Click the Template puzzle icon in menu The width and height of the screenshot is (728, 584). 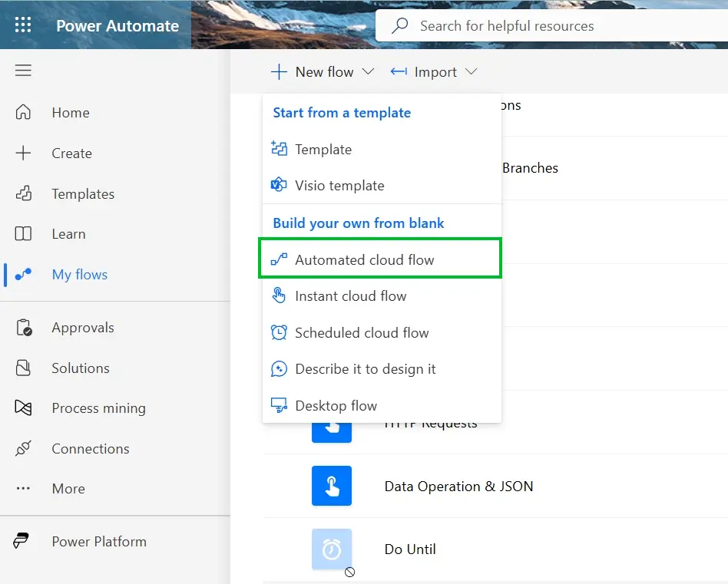coord(279,148)
